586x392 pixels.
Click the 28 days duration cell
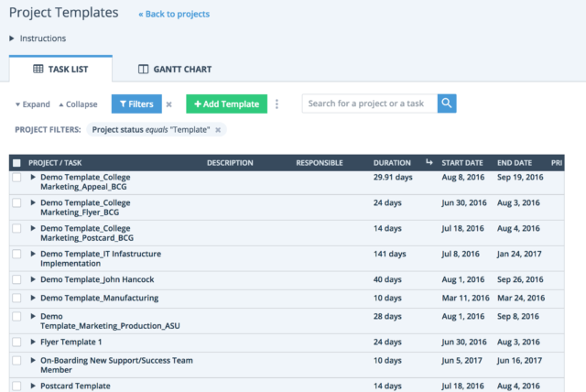click(x=387, y=317)
